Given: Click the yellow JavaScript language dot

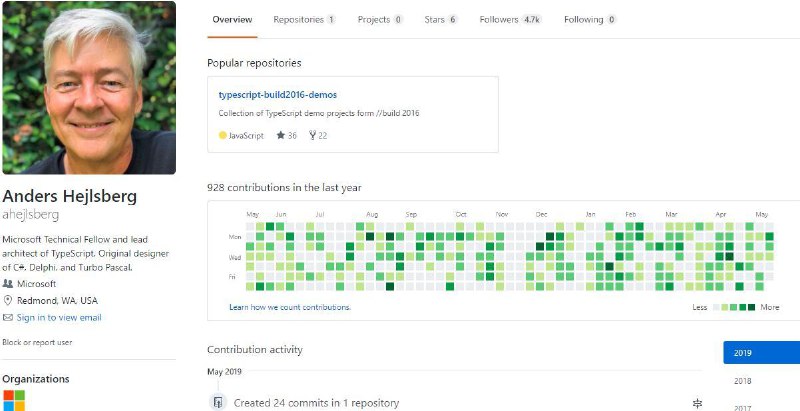Looking at the screenshot, I should [223, 135].
